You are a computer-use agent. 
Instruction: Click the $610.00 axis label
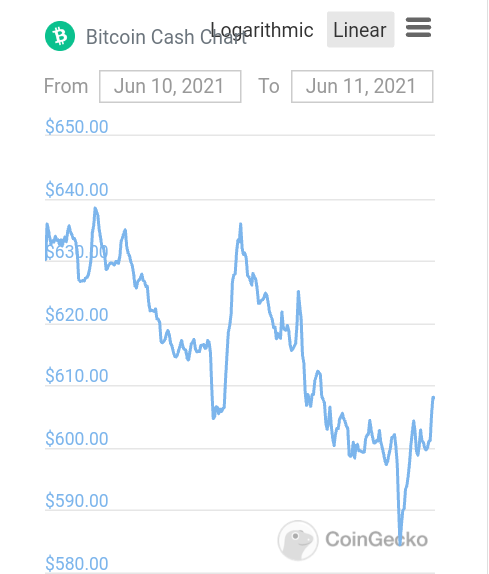pos(77,376)
